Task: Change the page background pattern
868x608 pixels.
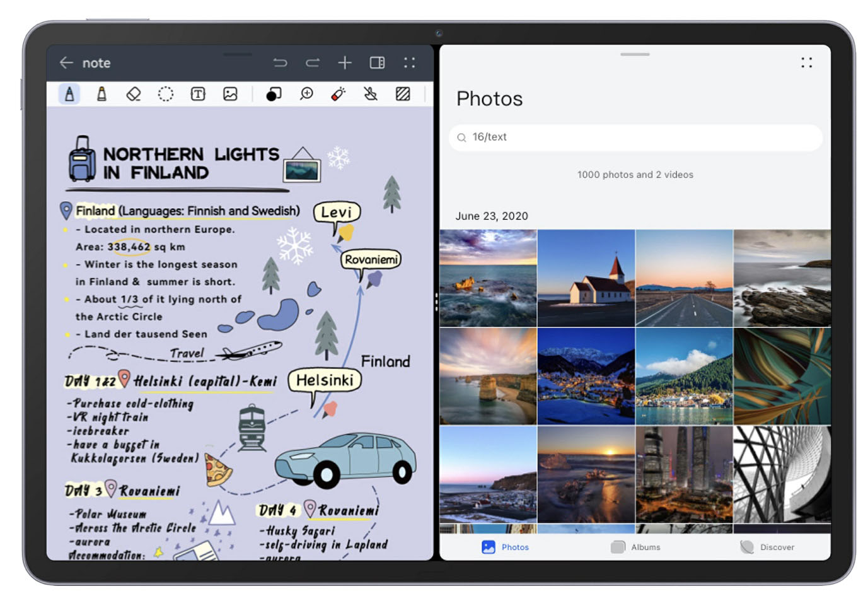Action: pyautogui.click(x=403, y=94)
